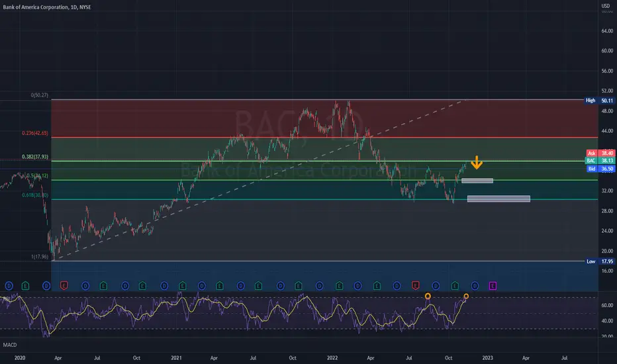Open green E earnings marker above Oct 2021

point(299,286)
